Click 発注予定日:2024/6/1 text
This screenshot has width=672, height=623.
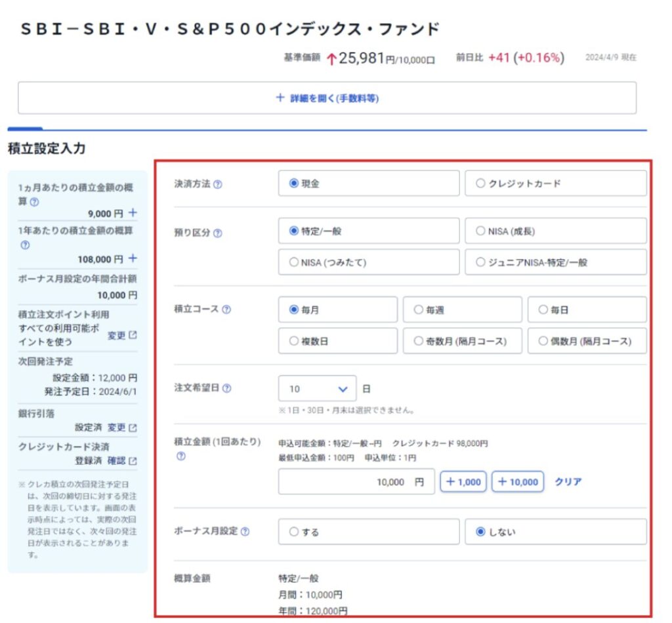point(91,392)
